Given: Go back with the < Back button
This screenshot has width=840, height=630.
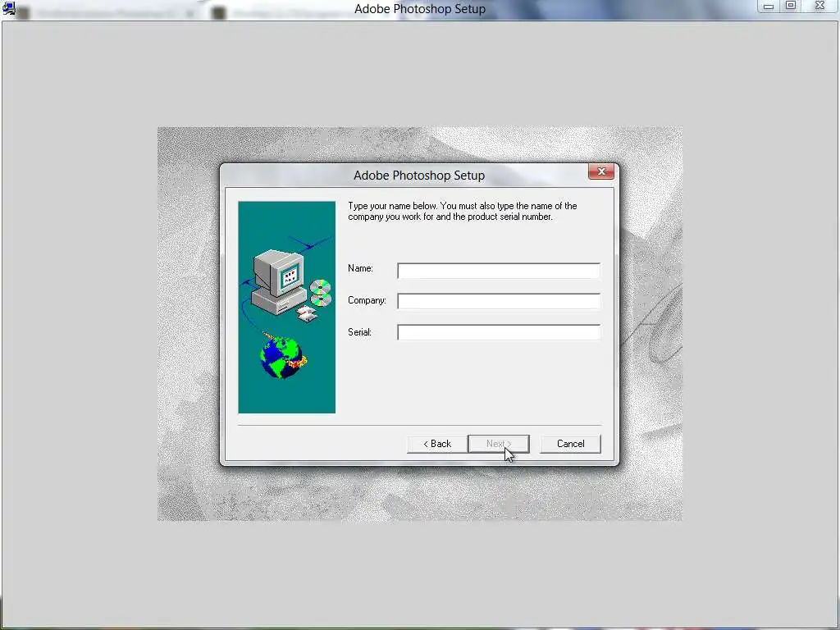Looking at the screenshot, I should [437, 444].
